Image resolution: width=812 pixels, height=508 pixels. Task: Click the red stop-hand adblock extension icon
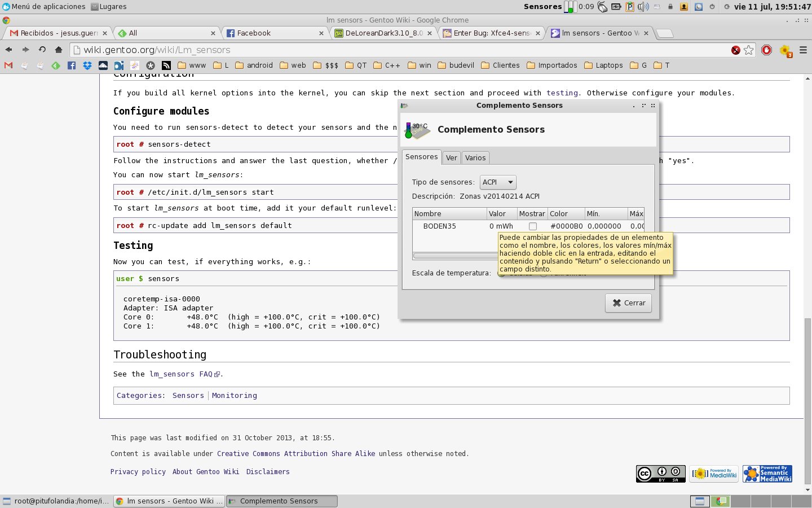pyautogui.click(x=766, y=50)
